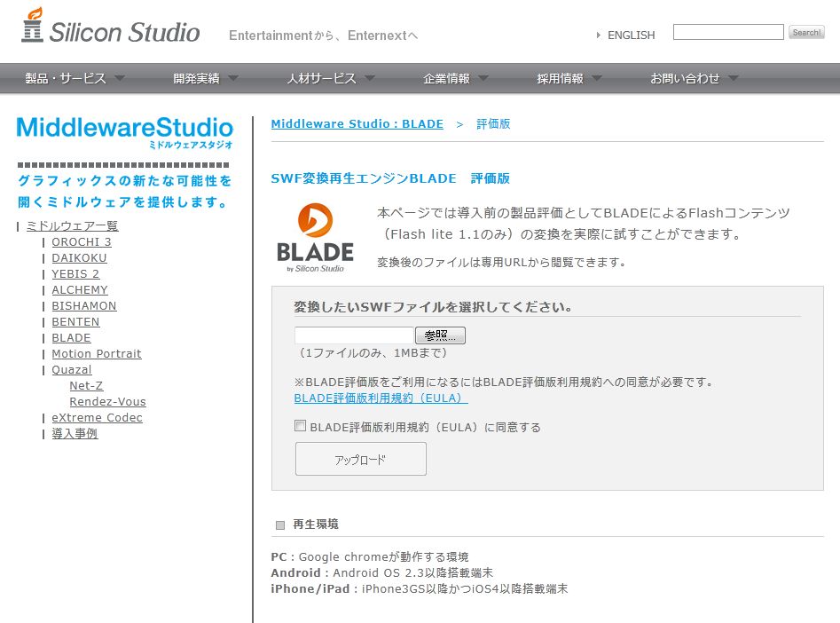Open the OROCHI 3 sidebar link
The height and width of the screenshot is (623, 840).
click(82, 241)
